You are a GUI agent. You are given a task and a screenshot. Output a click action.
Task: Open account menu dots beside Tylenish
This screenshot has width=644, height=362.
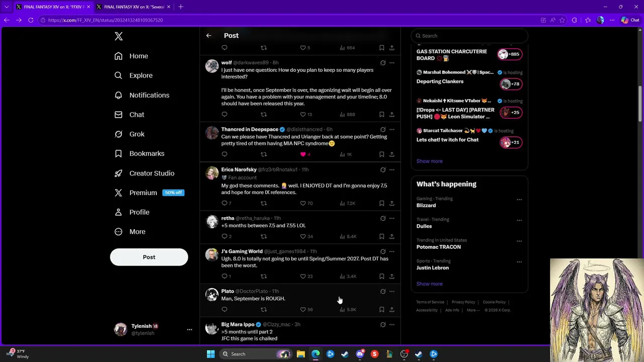(189, 329)
